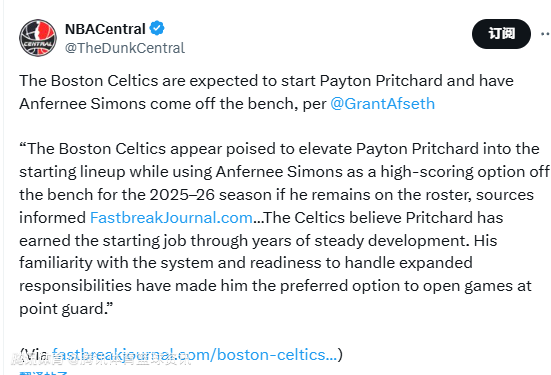Open the three-dot more options menu
This screenshot has height=375, width=551.
pyautogui.click(x=545, y=34)
